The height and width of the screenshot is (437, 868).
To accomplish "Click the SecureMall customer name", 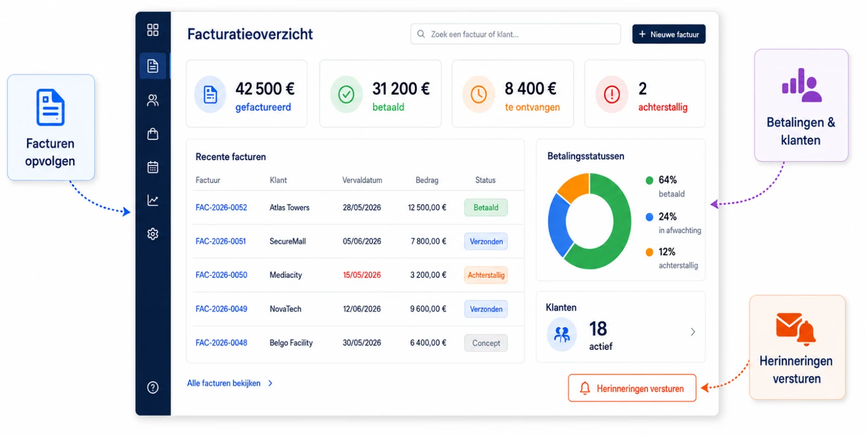I will click(287, 241).
